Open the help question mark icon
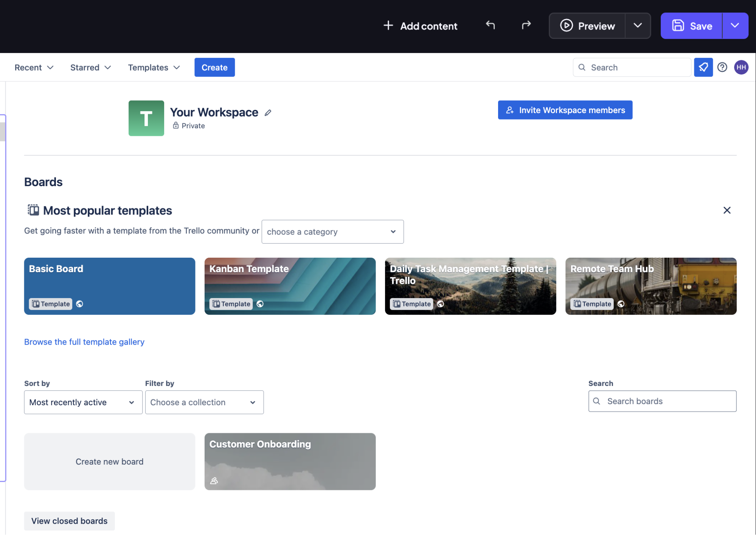Screen dimensions: 756x535 (x=722, y=67)
